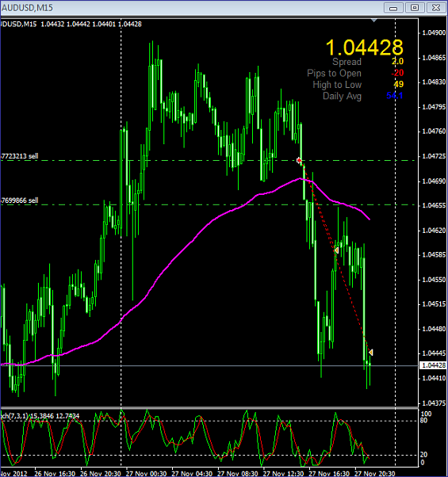Click the large 1.04428 price display
The image size is (448, 477).
[364, 48]
